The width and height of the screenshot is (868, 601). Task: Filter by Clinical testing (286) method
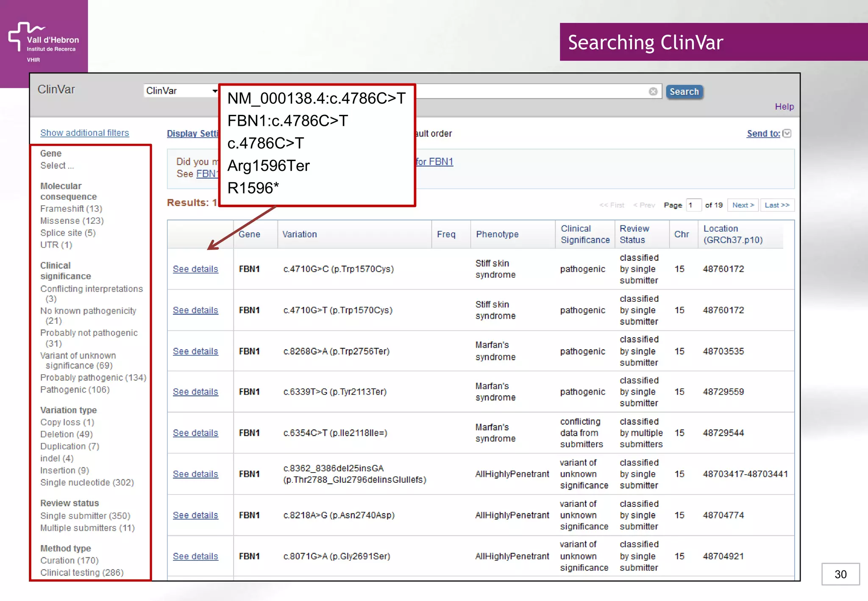pyautogui.click(x=82, y=573)
